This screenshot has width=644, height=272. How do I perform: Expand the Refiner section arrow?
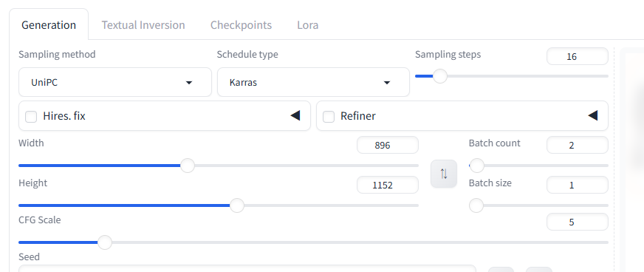point(592,116)
